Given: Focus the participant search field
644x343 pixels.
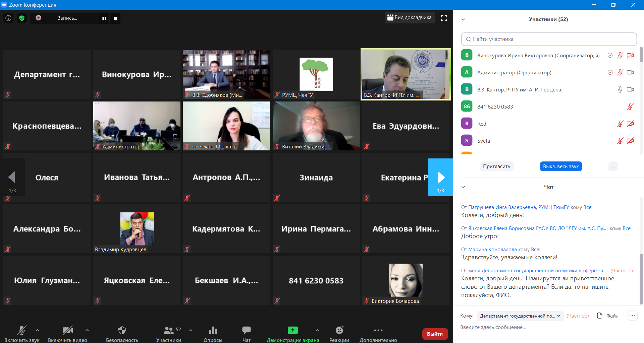Looking at the screenshot, I should [549, 39].
